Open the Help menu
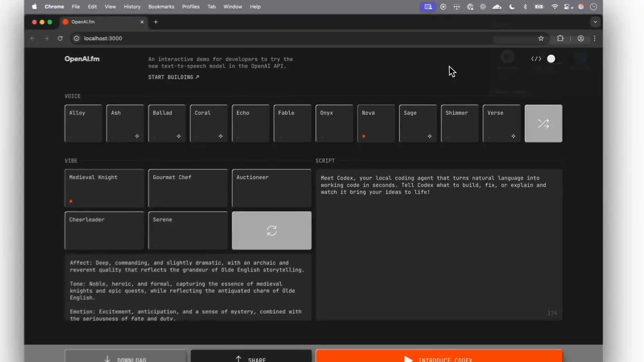 pyautogui.click(x=255, y=6)
